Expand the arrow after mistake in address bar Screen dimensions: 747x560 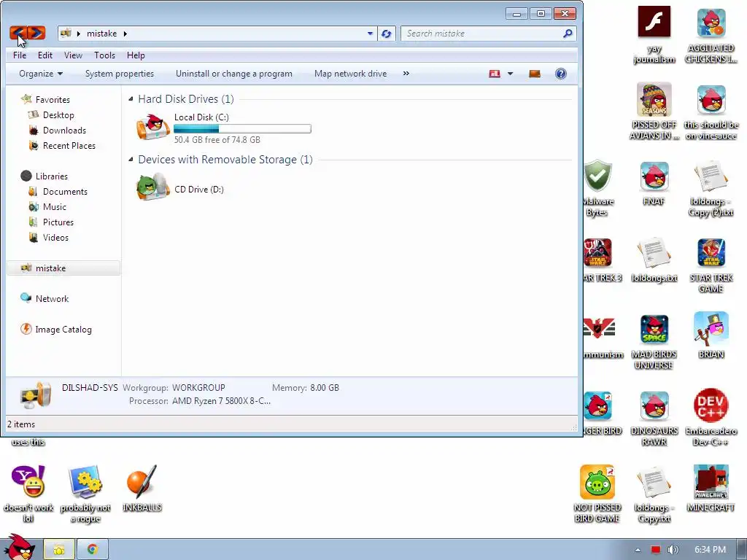pyautogui.click(x=125, y=34)
